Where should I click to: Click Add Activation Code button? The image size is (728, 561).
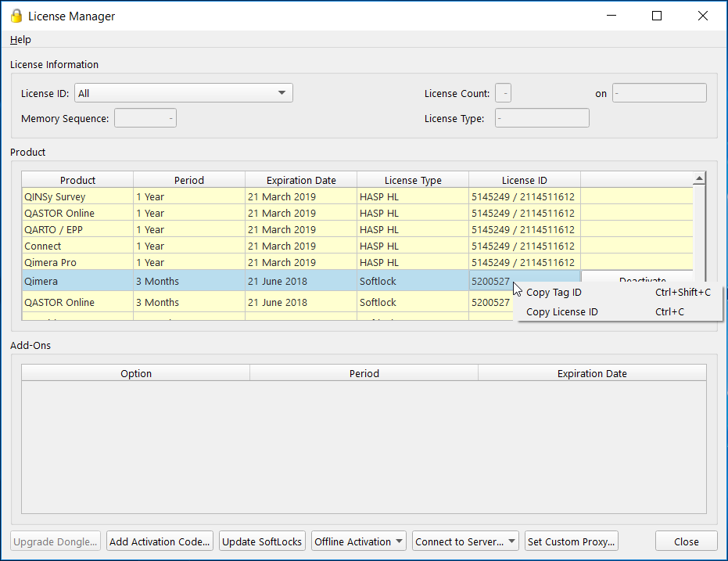160,541
